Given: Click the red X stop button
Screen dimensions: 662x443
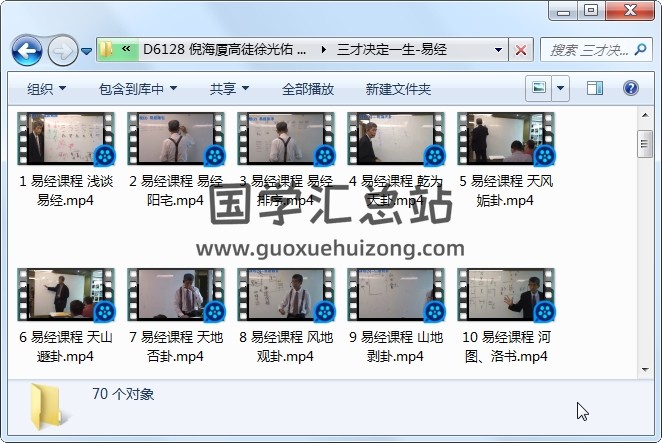Looking at the screenshot, I should (521, 50).
